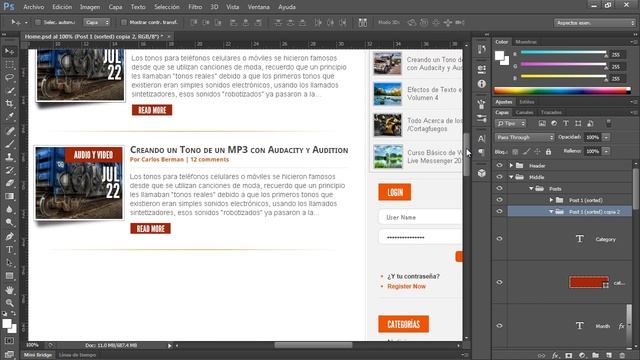
Task: Hide the Posts group
Action: (x=499, y=188)
